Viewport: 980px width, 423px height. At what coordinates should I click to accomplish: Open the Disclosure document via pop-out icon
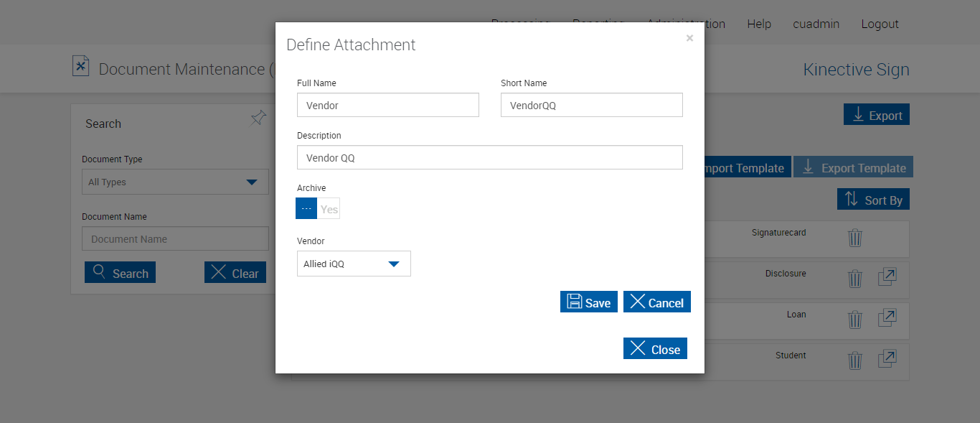click(887, 277)
